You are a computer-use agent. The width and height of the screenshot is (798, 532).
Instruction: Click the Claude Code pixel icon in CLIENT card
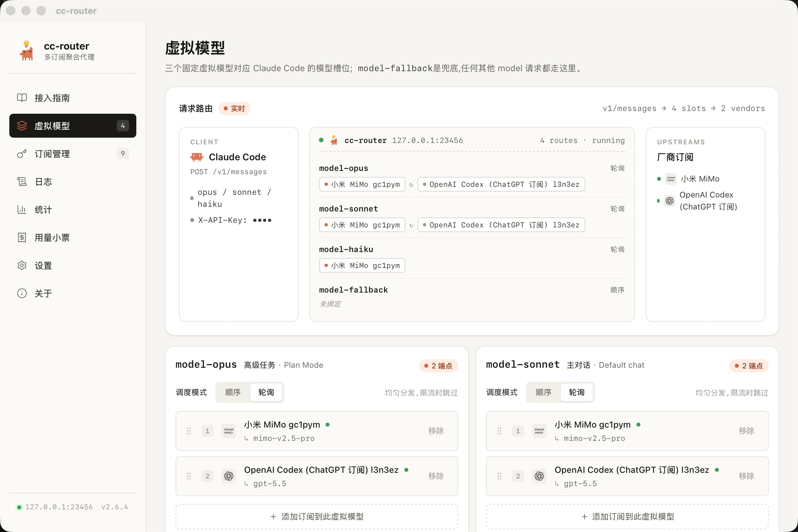point(197,157)
